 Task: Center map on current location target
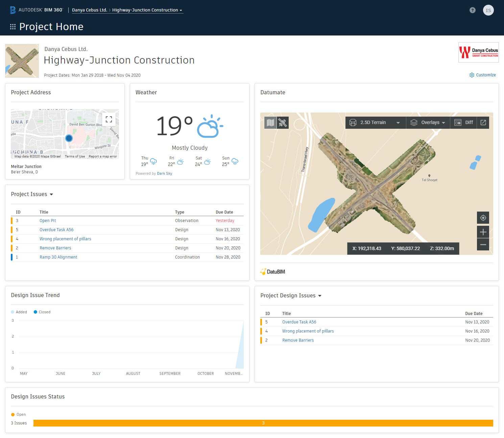(483, 218)
